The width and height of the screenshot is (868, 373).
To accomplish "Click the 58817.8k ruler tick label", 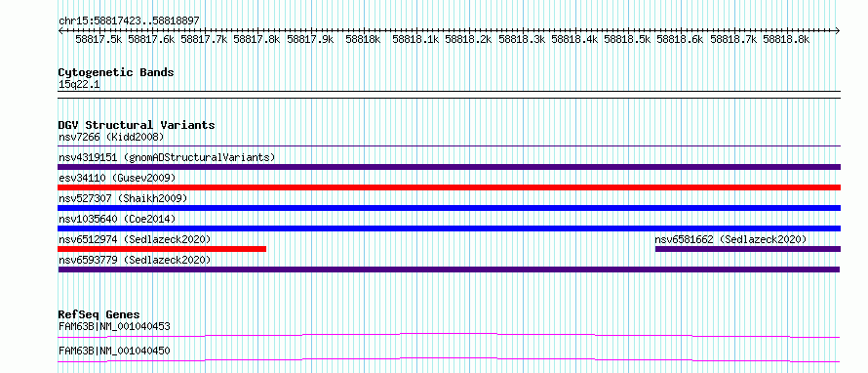I will (256, 39).
